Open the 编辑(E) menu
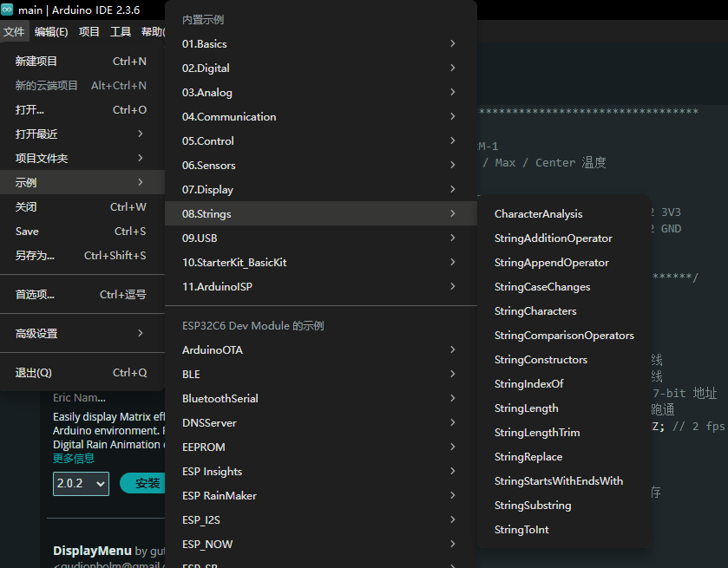Viewport: 728px width, 568px height. pyautogui.click(x=51, y=32)
